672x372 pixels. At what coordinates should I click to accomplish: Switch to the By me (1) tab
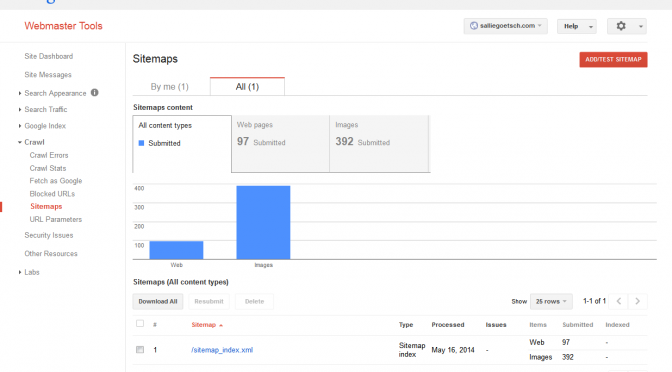(170, 87)
